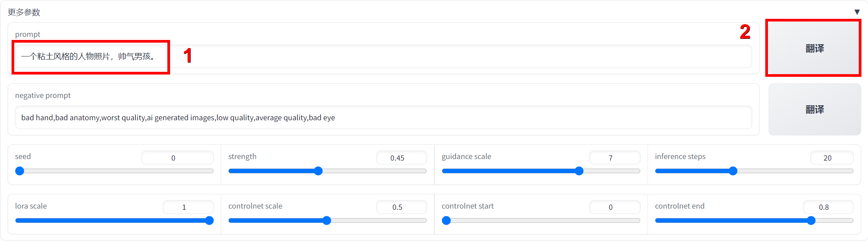The height and width of the screenshot is (242, 868).
Task: Click the prompt text input field
Action: tap(385, 56)
